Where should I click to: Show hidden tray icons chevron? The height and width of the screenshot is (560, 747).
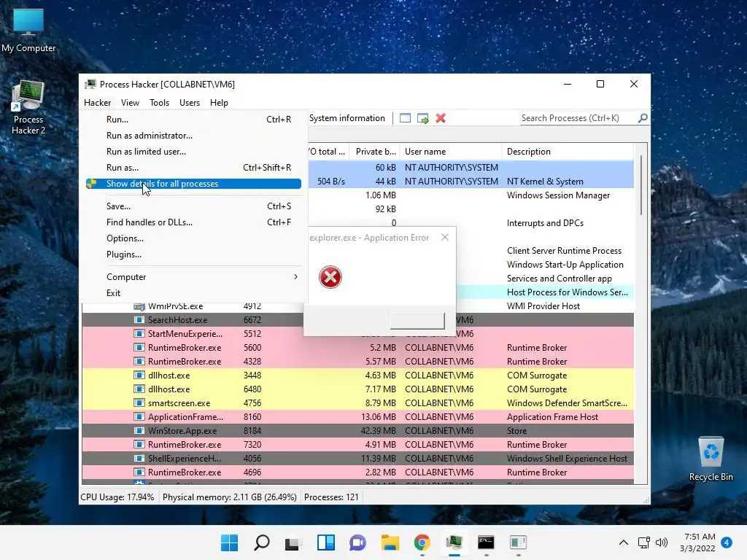623,542
